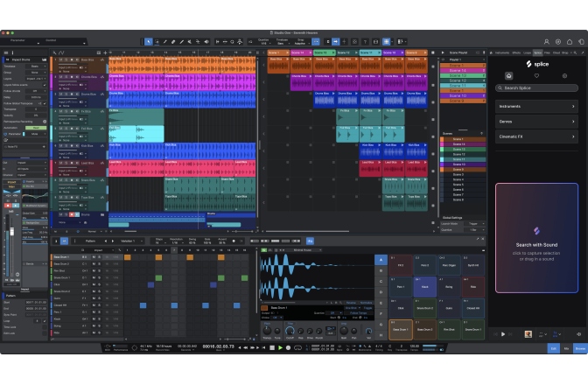The width and height of the screenshot is (588, 385).
Task: Play the Scene Playlist
Action: (x=443, y=52)
